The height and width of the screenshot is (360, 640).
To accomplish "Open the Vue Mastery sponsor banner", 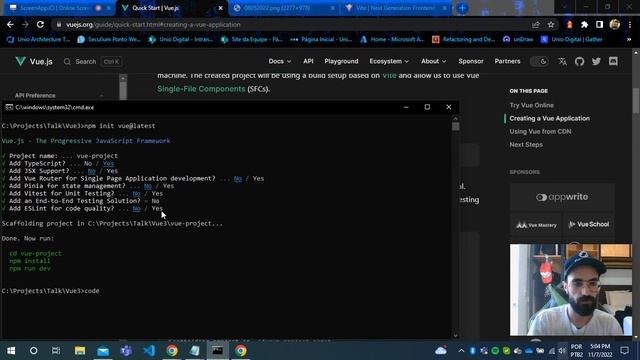I will [x=536, y=224].
